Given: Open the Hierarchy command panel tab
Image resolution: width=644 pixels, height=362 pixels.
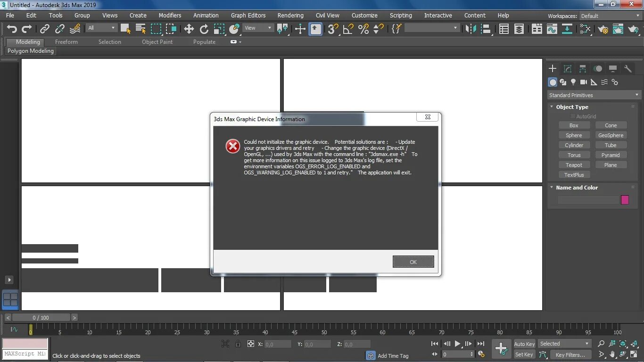Looking at the screenshot, I should 583,69.
